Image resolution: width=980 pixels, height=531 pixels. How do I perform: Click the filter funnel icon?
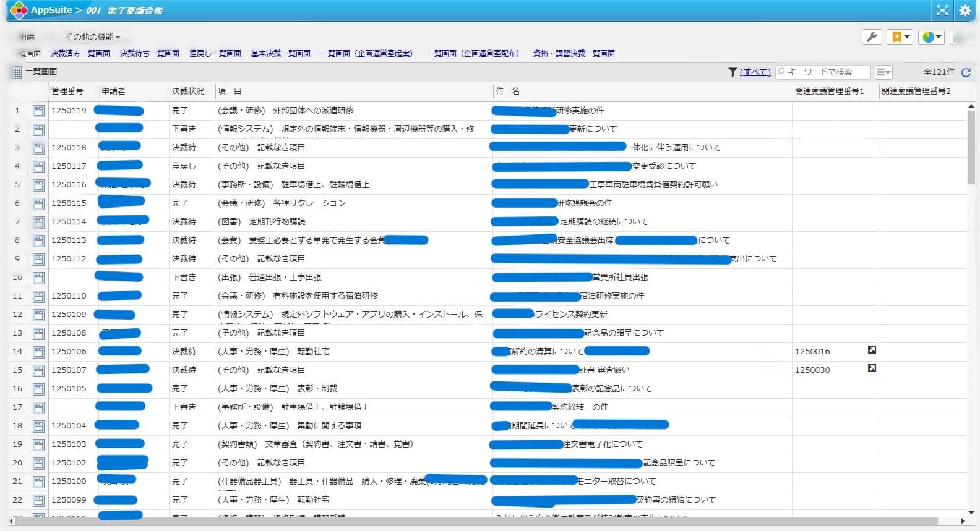[x=733, y=72]
